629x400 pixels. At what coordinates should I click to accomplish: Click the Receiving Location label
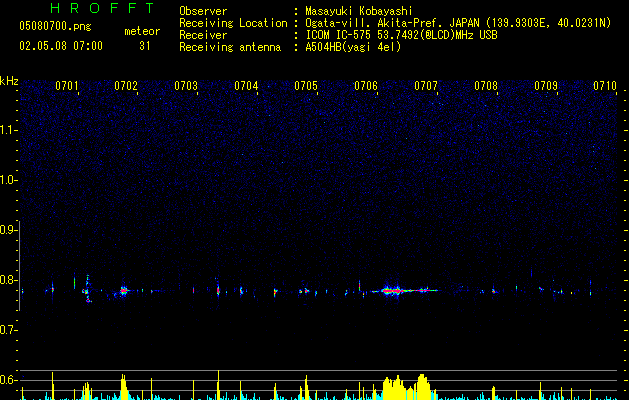click(x=233, y=23)
